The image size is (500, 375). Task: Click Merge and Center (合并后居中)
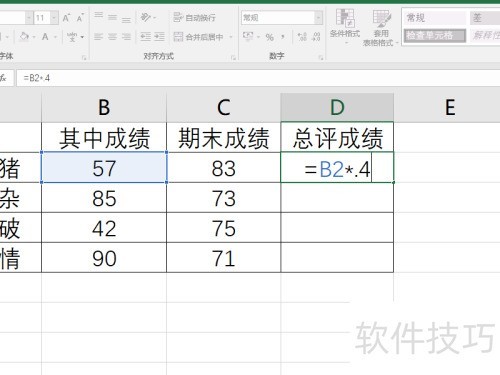(x=199, y=37)
